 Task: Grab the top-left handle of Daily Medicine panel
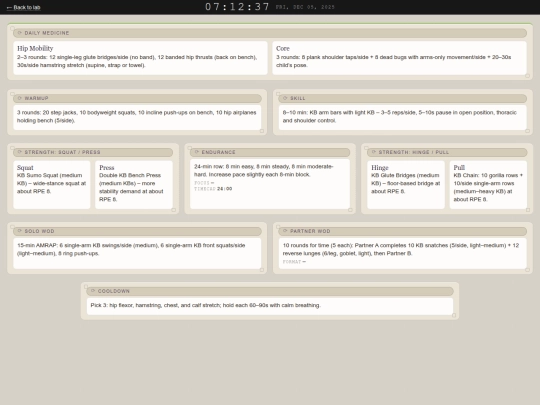point(12,29)
